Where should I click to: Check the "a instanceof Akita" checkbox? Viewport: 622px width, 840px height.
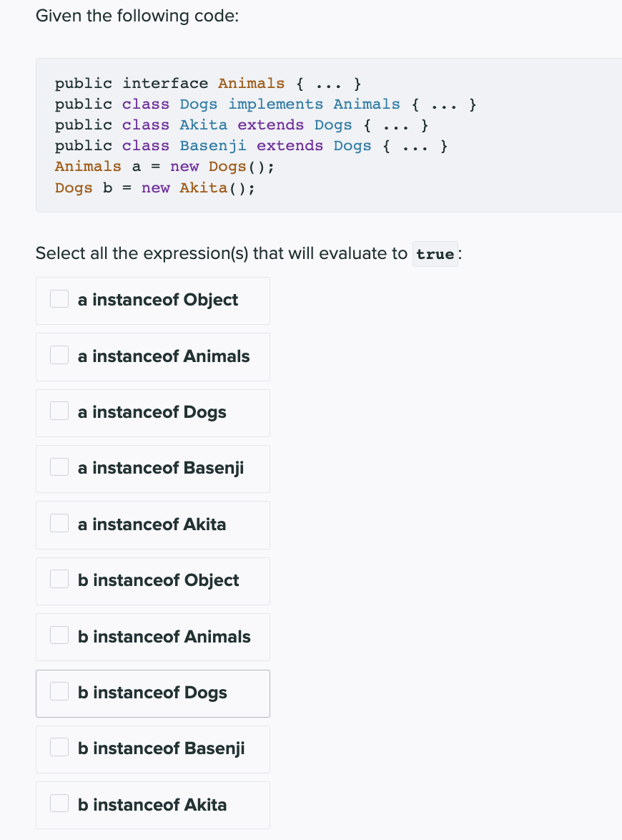tap(59, 522)
